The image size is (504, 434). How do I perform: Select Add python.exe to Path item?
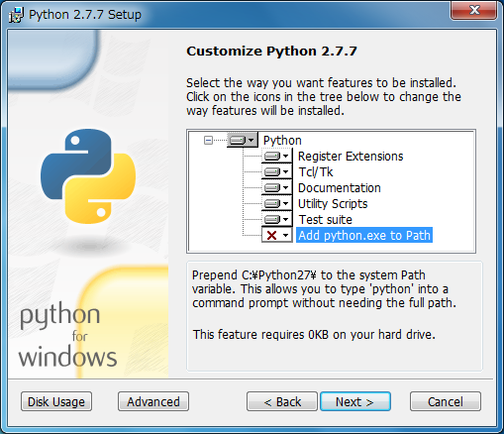click(x=364, y=236)
